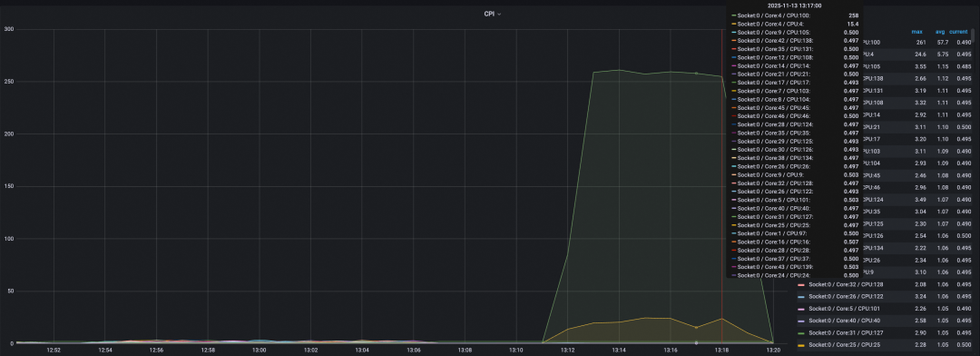980x356 pixels.
Task: Click the yellow legend swatch for CPU:25
Action: pos(801,345)
